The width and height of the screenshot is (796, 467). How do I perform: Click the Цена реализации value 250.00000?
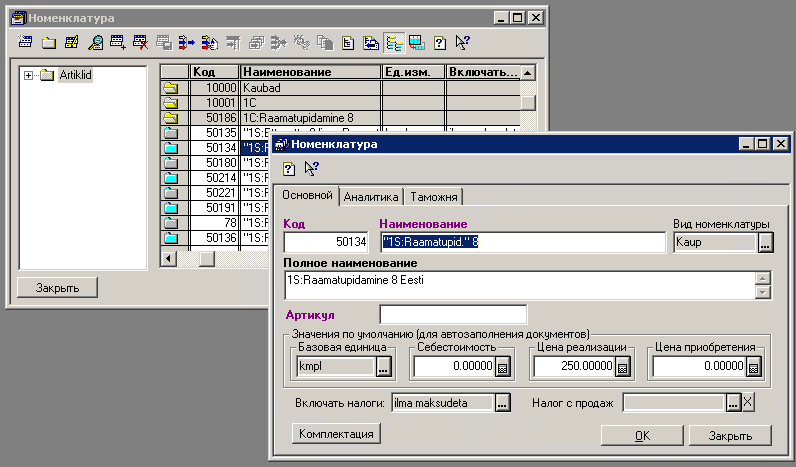[x=574, y=366]
